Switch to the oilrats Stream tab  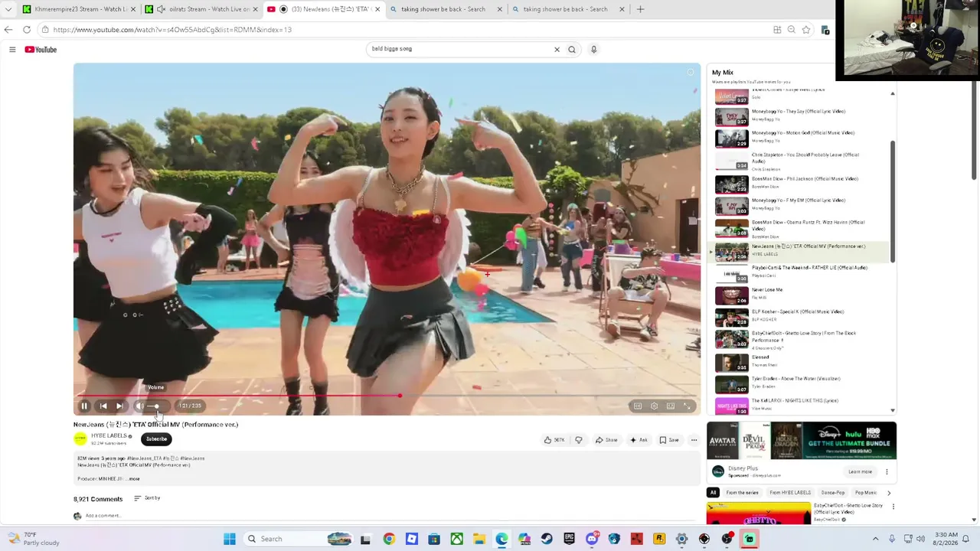pyautogui.click(x=201, y=9)
